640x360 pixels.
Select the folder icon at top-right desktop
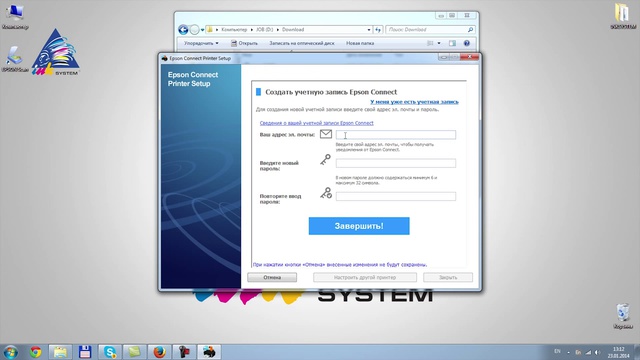(x=623, y=16)
